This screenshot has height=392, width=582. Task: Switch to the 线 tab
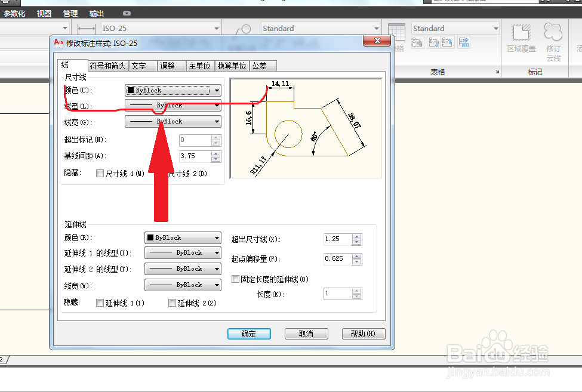[73, 65]
